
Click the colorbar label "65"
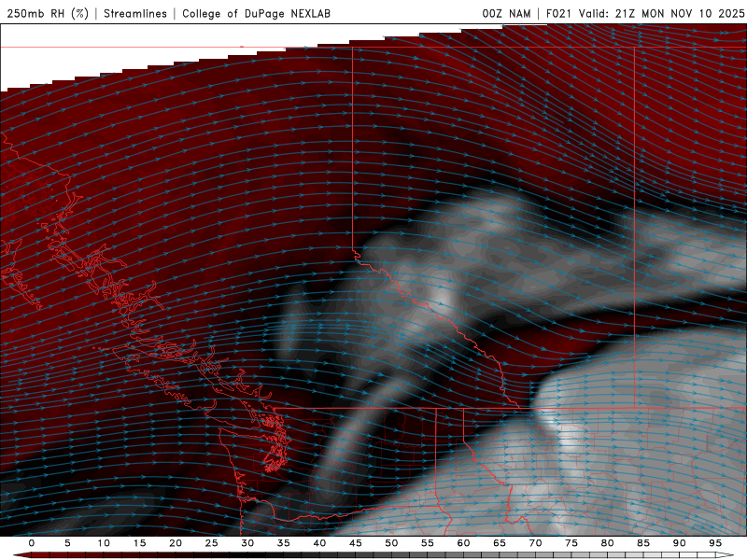[x=500, y=543]
